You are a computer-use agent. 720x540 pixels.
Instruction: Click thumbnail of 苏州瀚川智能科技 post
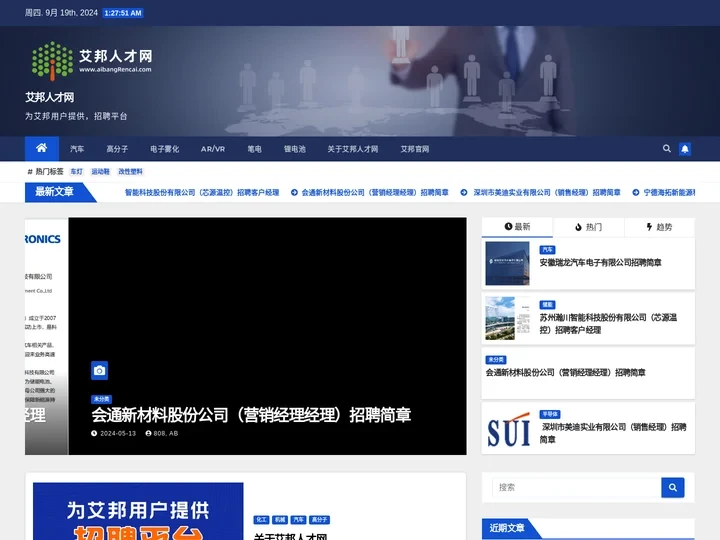pos(507,318)
